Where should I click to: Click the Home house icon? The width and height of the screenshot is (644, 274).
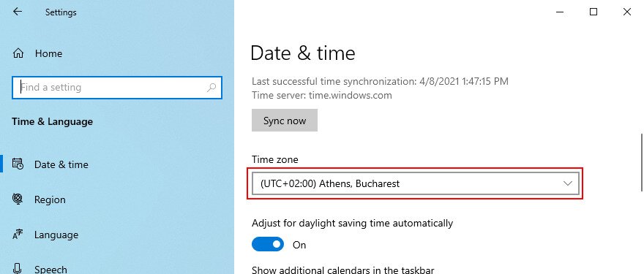[18, 53]
